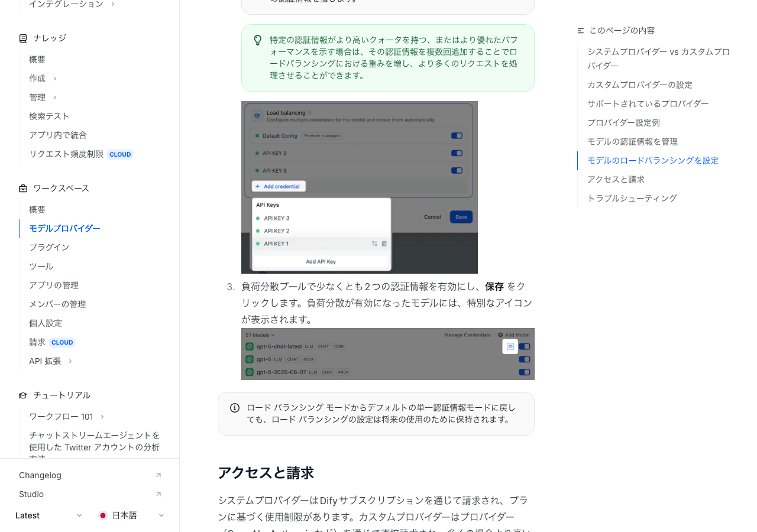Go to カスタムプロバイダーの設定 section link

click(x=639, y=85)
